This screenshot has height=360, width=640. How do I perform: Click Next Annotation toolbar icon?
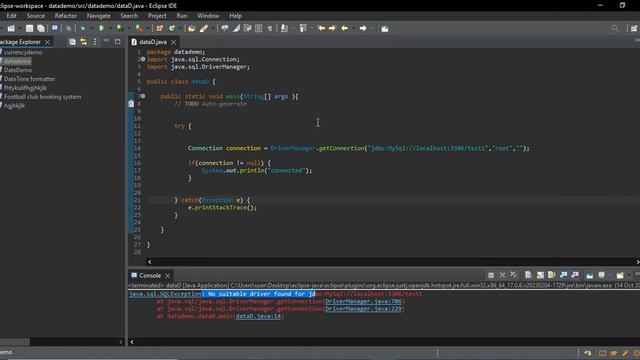284,28
